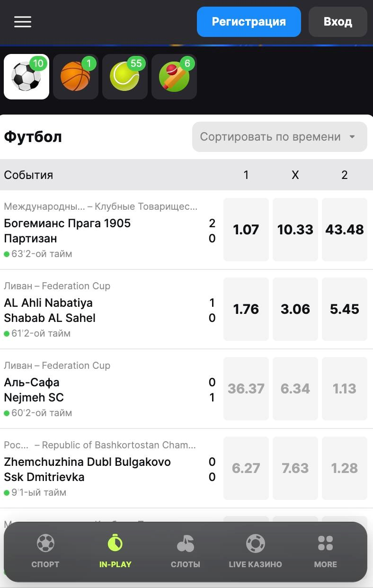Open the Аль-Сафа vs Nejmeh SC match

click(x=110, y=389)
